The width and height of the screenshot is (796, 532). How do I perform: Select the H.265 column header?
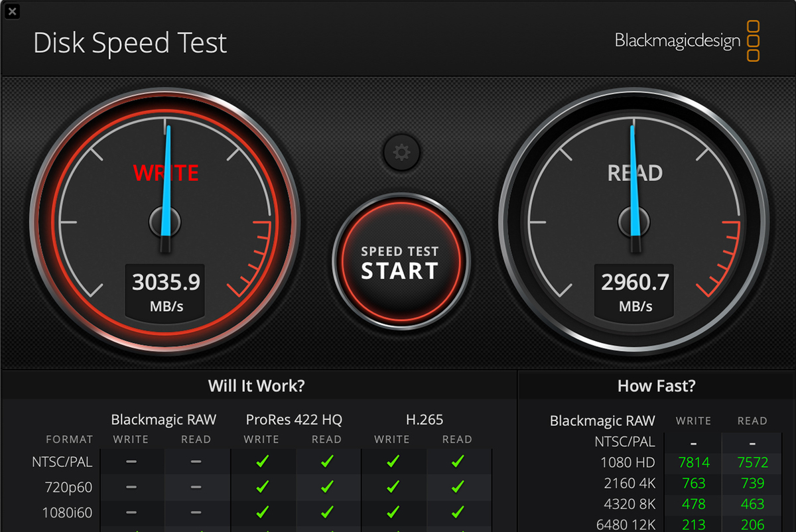[425, 419]
